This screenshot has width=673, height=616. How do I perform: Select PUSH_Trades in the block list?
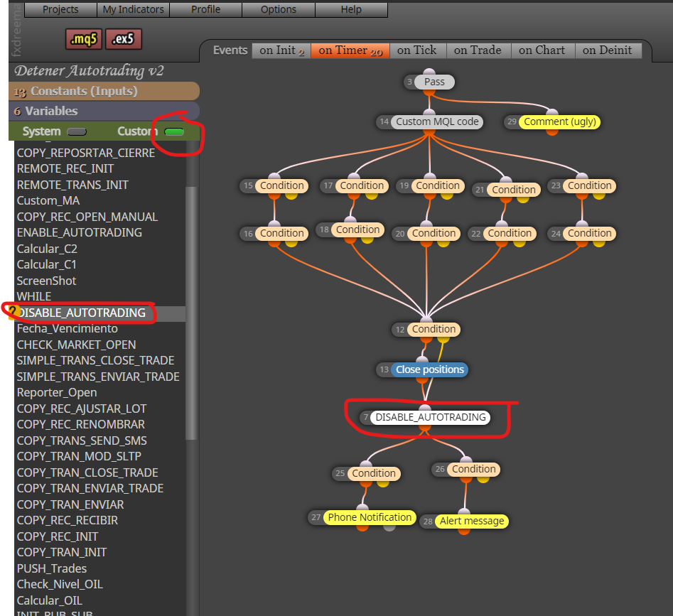pyautogui.click(x=51, y=569)
